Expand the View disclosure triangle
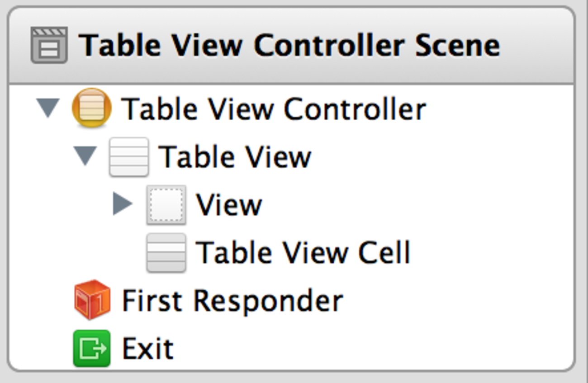 [x=122, y=204]
